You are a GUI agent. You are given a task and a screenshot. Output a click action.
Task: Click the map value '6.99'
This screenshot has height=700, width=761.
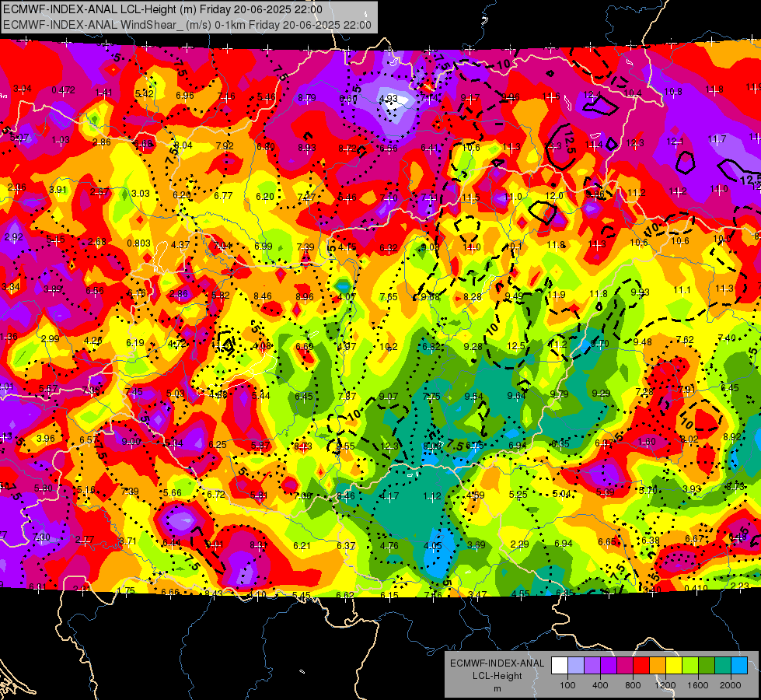click(263, 247)
